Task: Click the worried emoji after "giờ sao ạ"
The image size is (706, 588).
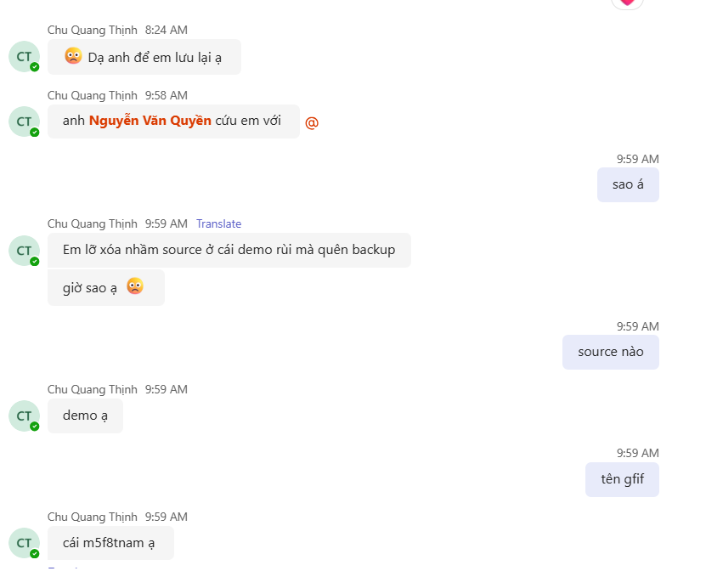Action: [x=134, y=286]
